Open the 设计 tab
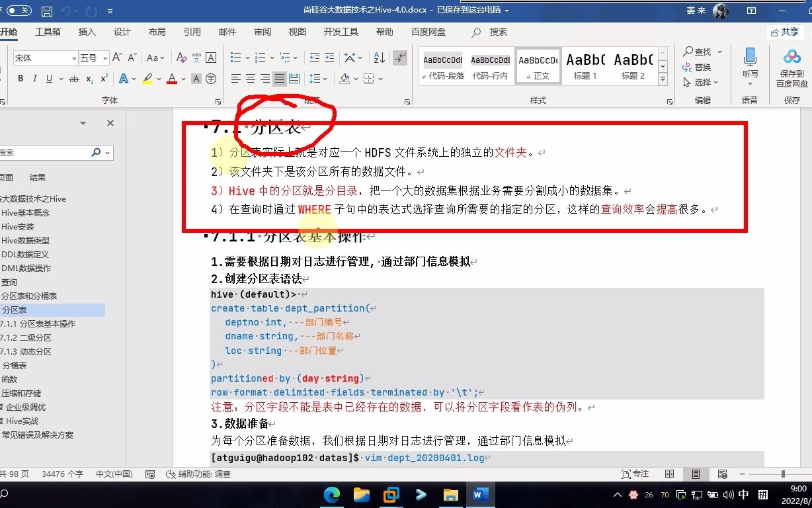The height and width of the screenshot is (508, 812). click(122, 32)
